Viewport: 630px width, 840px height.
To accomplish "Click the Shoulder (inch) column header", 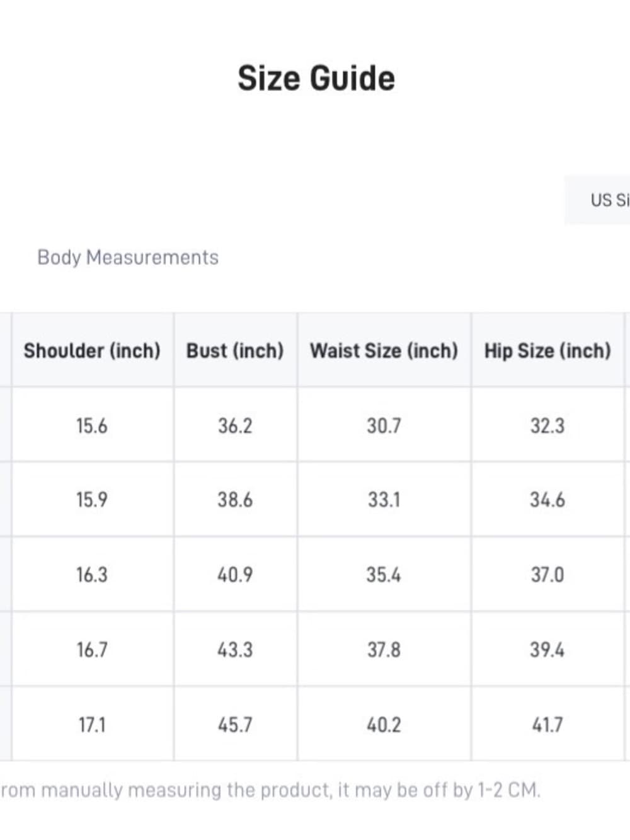I will pyautogui.click(x=92, y=350).
